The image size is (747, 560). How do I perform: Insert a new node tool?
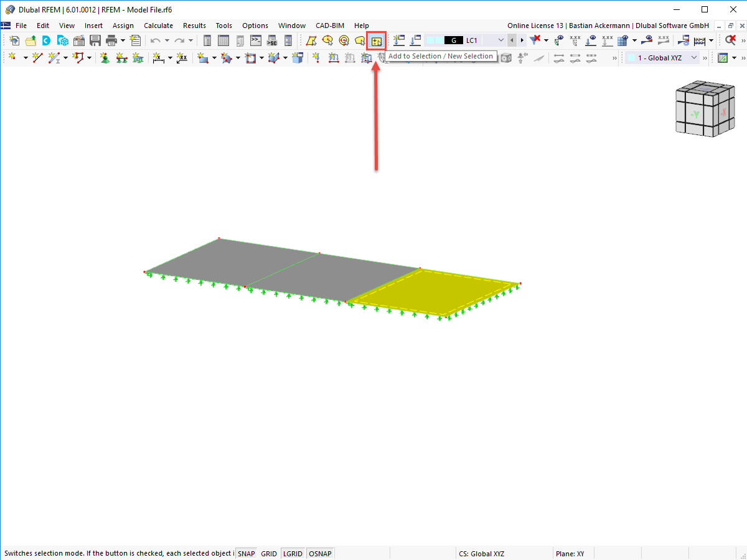pos(12,58)
